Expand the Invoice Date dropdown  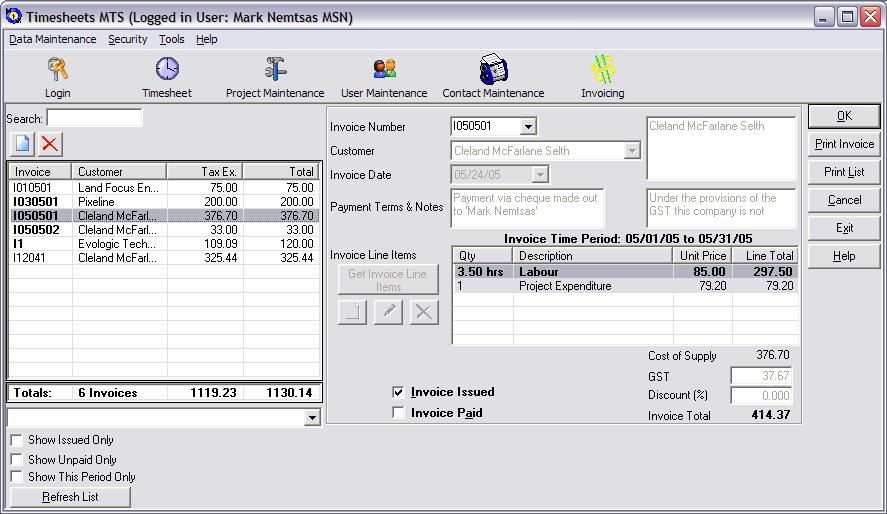click(540, 175)
